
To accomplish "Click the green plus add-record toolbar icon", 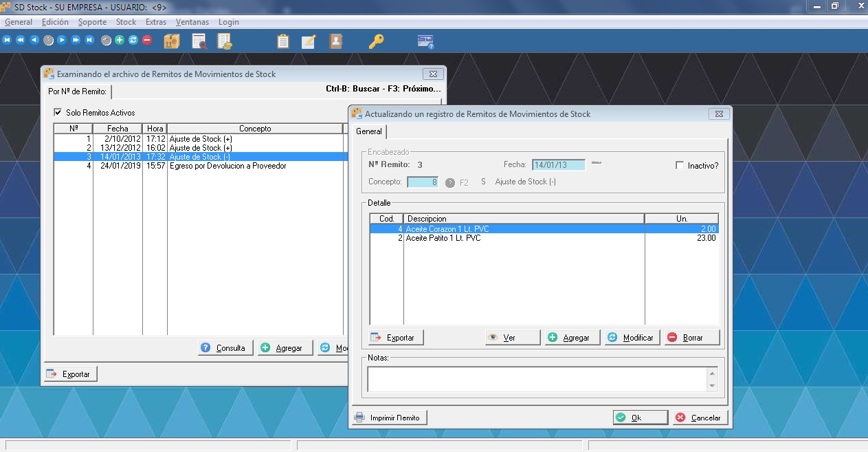I will 120,40.
